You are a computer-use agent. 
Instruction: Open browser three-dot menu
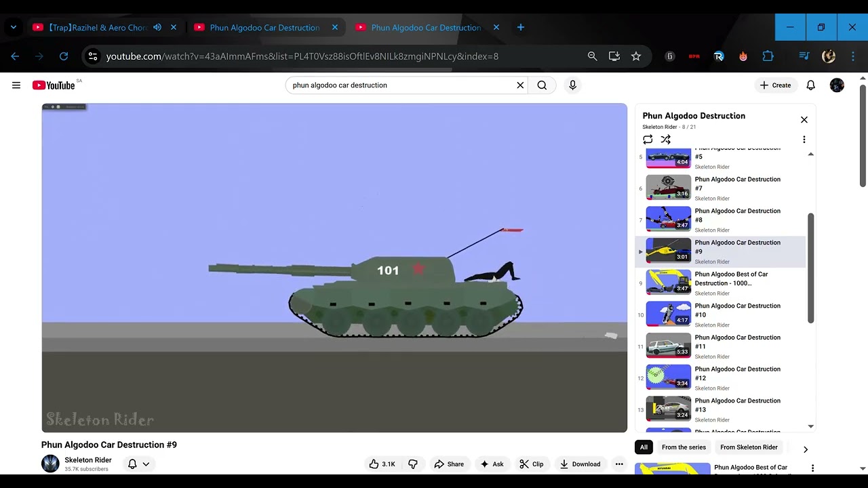click(x=854, y=56)
